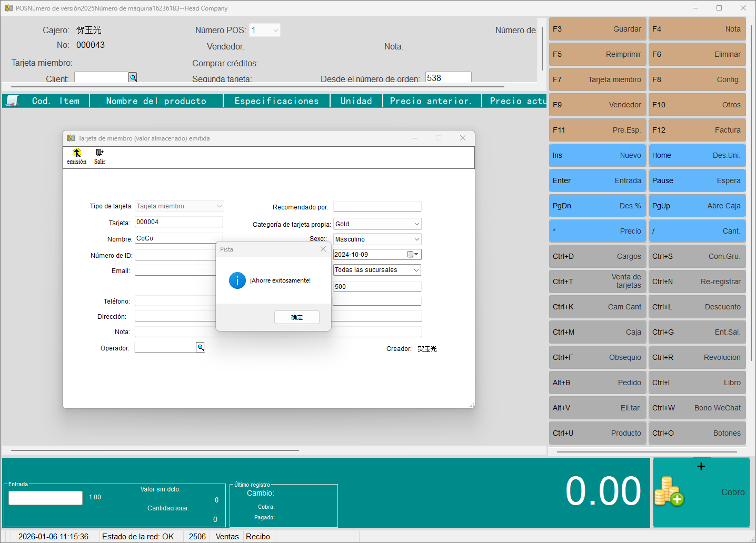This screenshot has width=756, height=543.
Task: Click the Client search magnifier icon
Action: [x=133, y=78]
